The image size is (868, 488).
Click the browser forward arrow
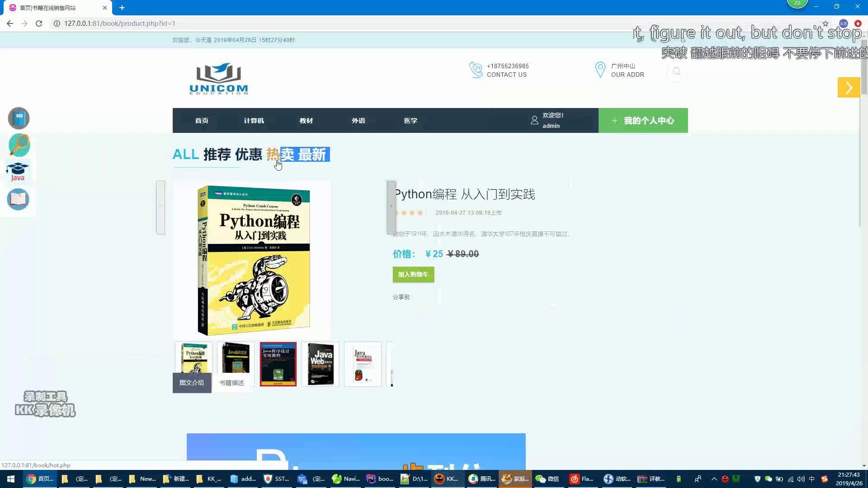[24, 23]
